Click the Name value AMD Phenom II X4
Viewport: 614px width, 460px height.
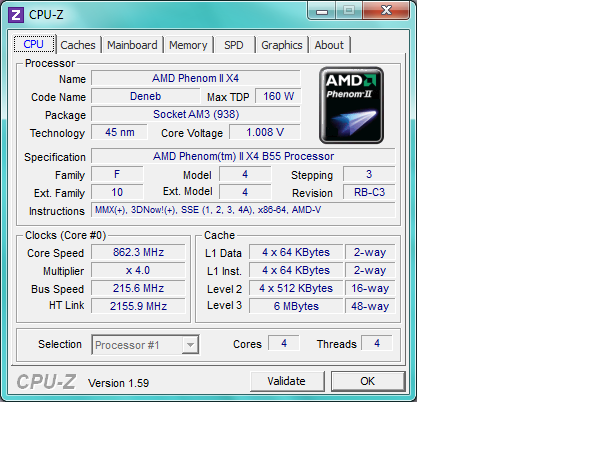click(196, 78)
